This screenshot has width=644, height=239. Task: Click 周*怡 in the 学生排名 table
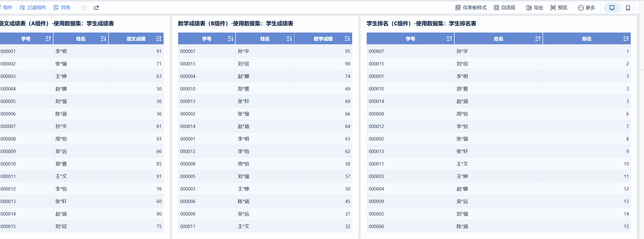462,114
